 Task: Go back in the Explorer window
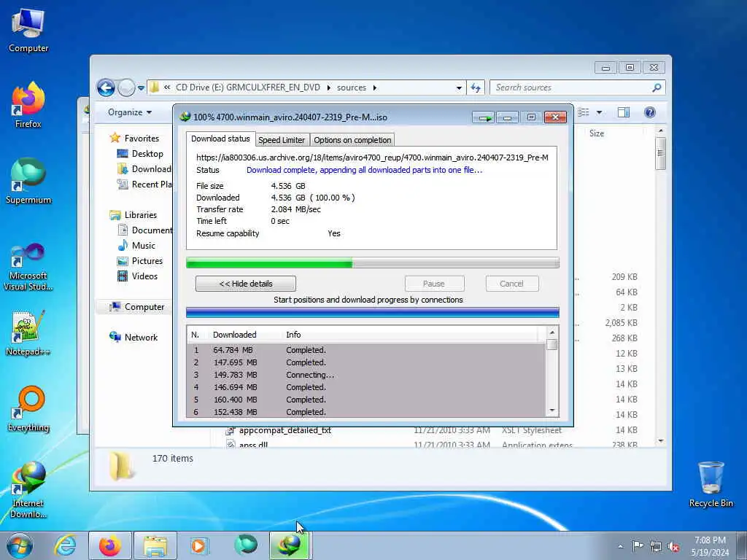coord(106,87)
